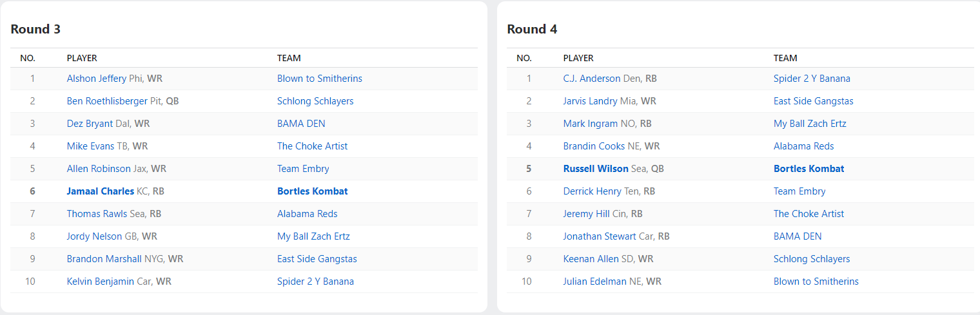View Kelvin Benjamin's player profile

pyautogui.click(x=101, y=282)
